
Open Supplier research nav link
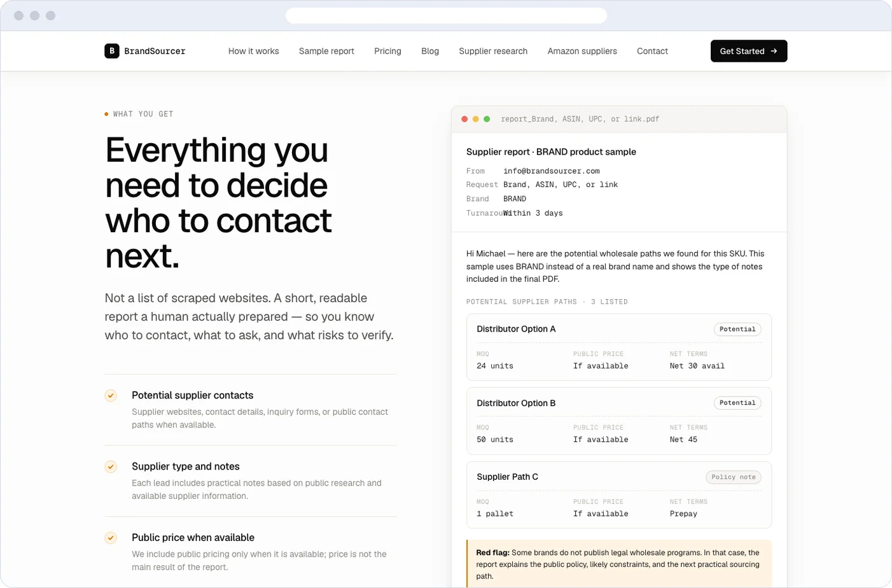pos(493,51)
